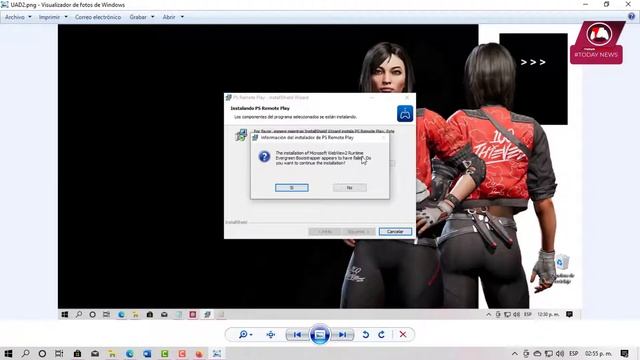Launch Edge browser from taskbar
Viewport: 640px width, 360px height.
[129, 353]
